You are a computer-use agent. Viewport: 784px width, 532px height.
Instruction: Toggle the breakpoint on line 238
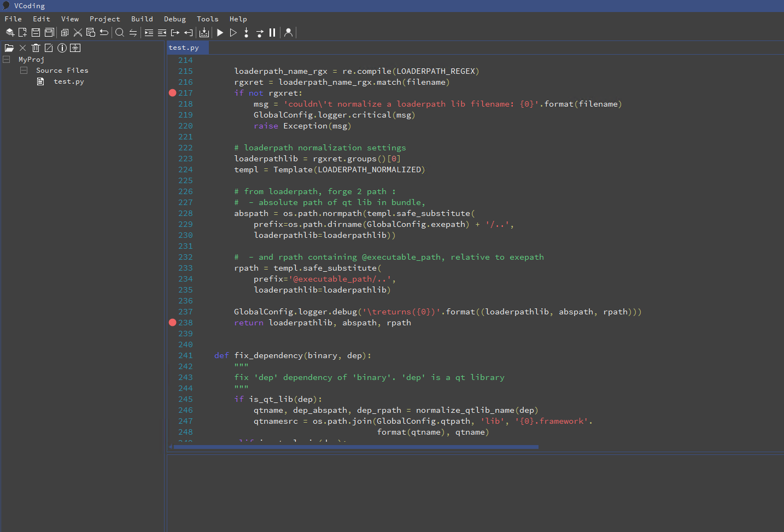point(172,323)
